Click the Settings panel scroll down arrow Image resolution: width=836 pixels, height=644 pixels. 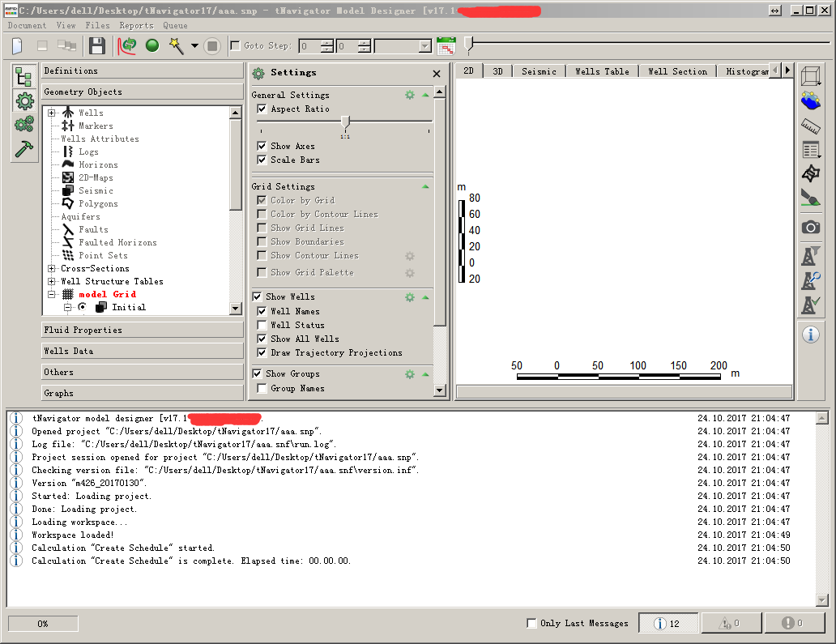(439, 390)
